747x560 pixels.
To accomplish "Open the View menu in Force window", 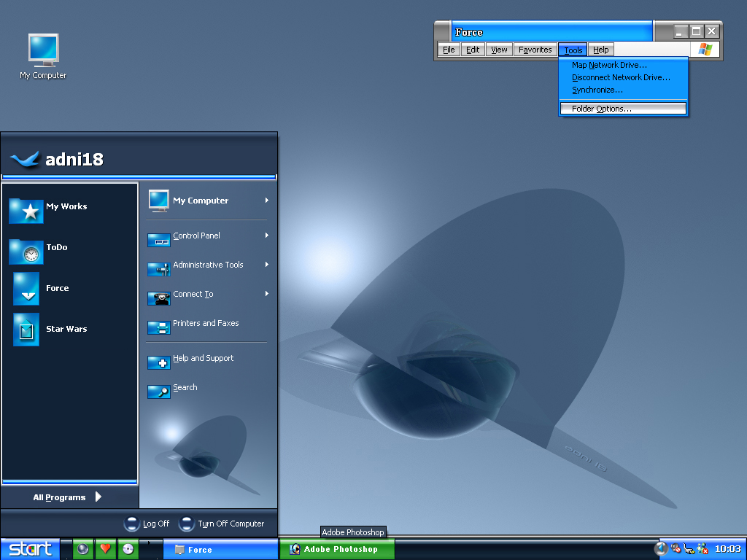I will tap(499, 50).
